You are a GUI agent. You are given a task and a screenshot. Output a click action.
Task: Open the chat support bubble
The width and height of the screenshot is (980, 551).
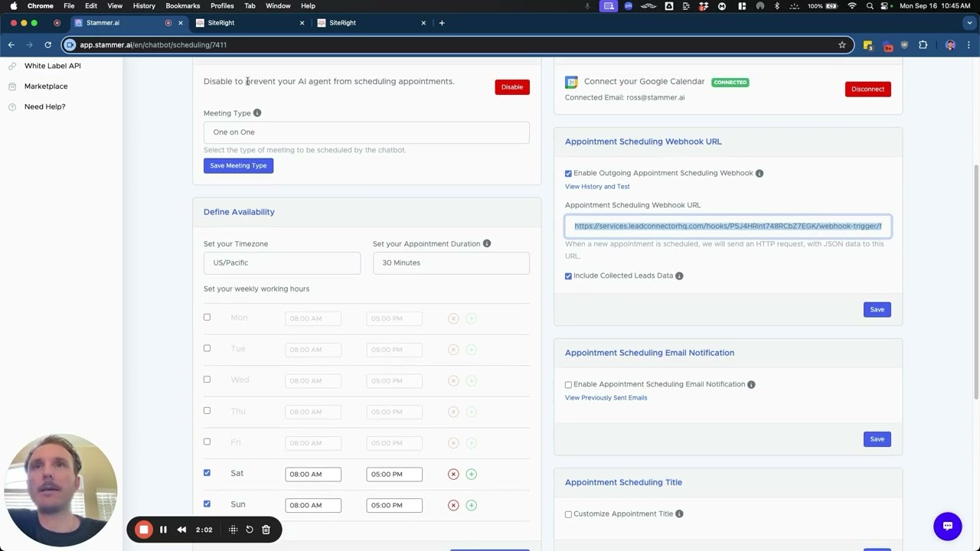pos(947,526)
